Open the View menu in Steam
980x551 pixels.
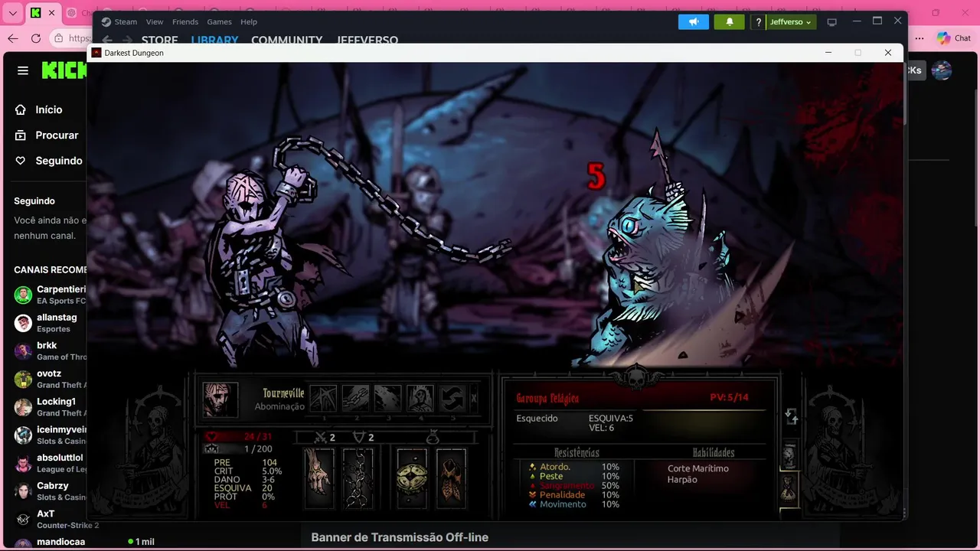click(155, 21)
